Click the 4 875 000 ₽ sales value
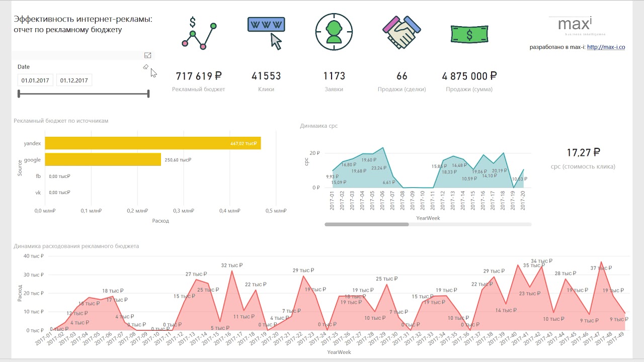 (469, 76)
